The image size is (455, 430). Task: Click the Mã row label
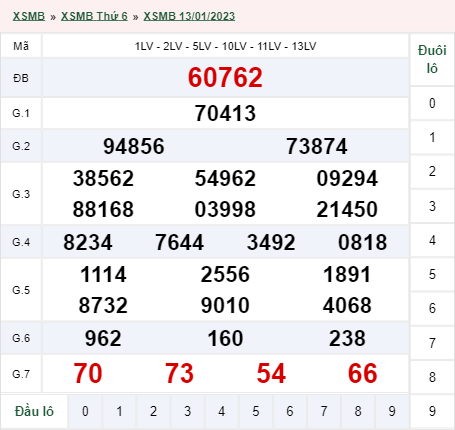21,46
